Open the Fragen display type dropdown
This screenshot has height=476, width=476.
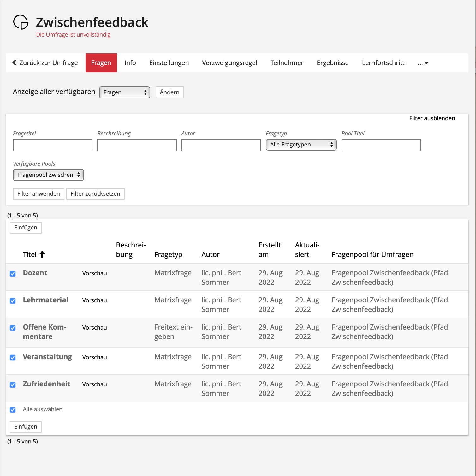[x=125, y=92]
